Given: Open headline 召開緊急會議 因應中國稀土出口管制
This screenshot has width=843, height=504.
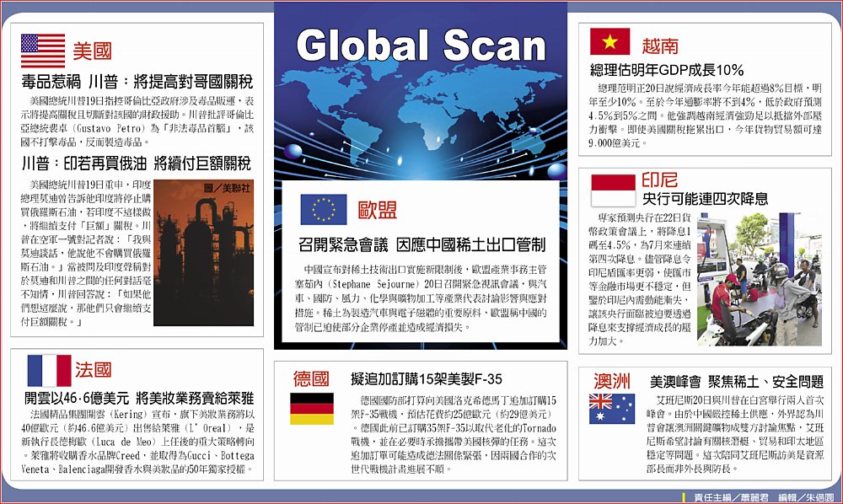Looking at the screenshot, I should click(421, 245).
